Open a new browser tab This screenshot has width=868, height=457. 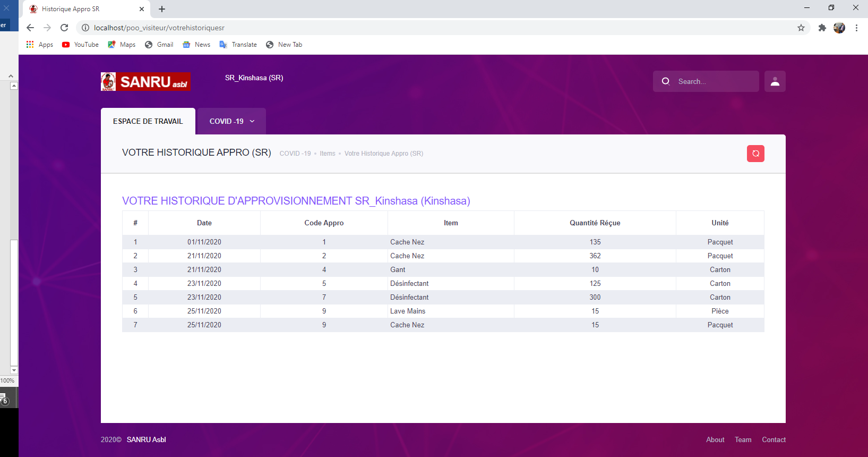click(x=162, y=9)
